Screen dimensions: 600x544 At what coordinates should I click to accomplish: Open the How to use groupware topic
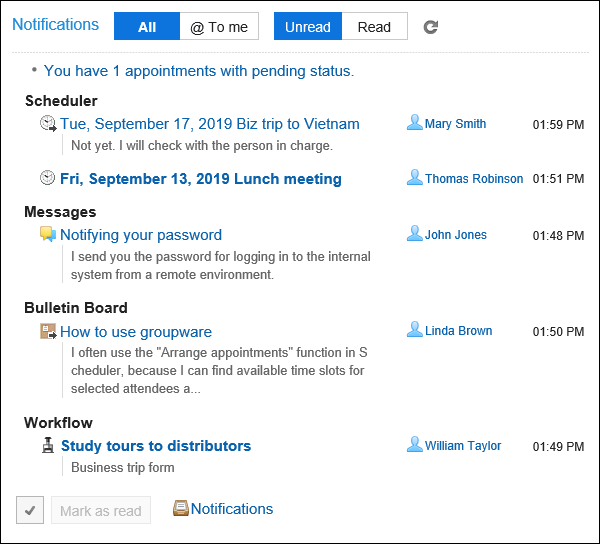tap(136, 332)
